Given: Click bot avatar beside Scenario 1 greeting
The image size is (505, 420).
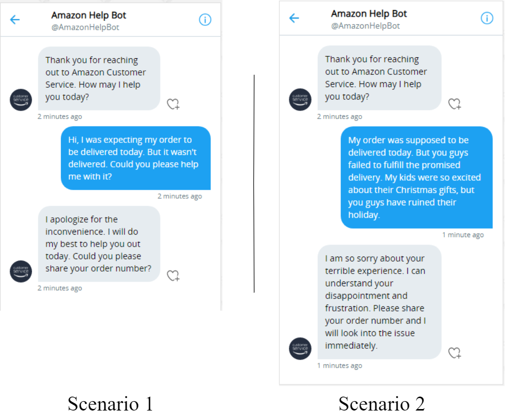Looking at the screenshot, I should [x=21, y=100].
